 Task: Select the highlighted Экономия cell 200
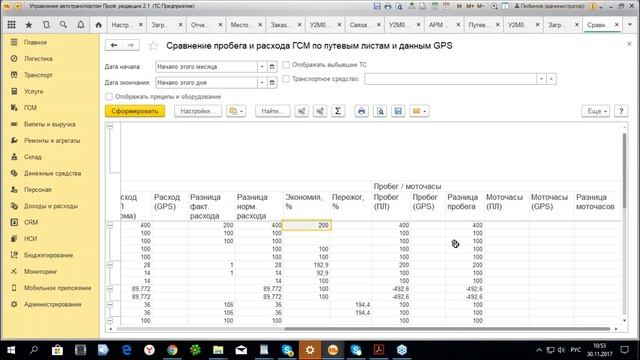(x=307, y=225)
